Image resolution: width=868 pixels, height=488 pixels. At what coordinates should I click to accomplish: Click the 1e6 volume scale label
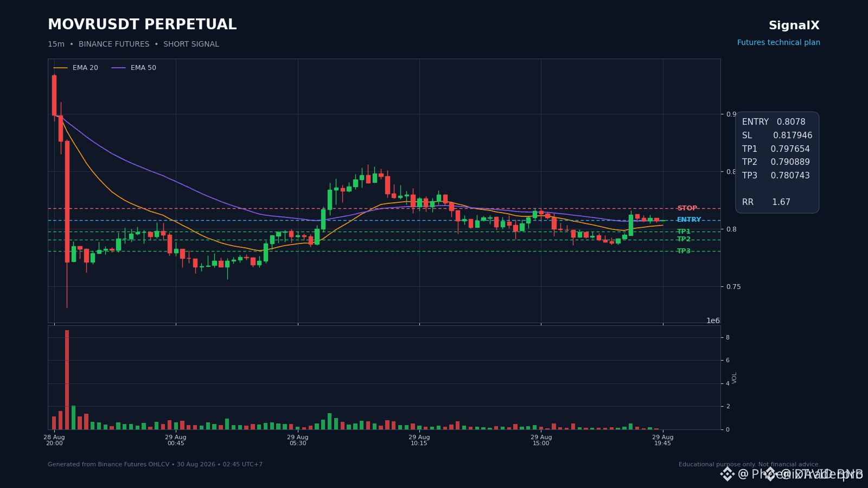coord(713,321)
